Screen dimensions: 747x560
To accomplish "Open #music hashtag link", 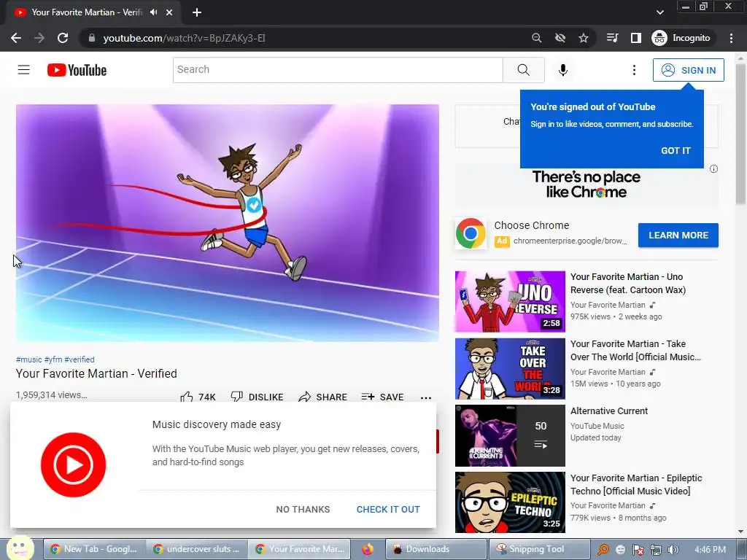I will click(29, 359).
